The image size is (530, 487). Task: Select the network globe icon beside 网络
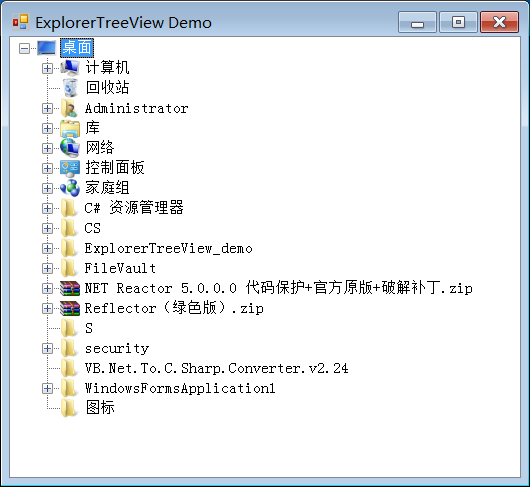click(x=70, y=148)
